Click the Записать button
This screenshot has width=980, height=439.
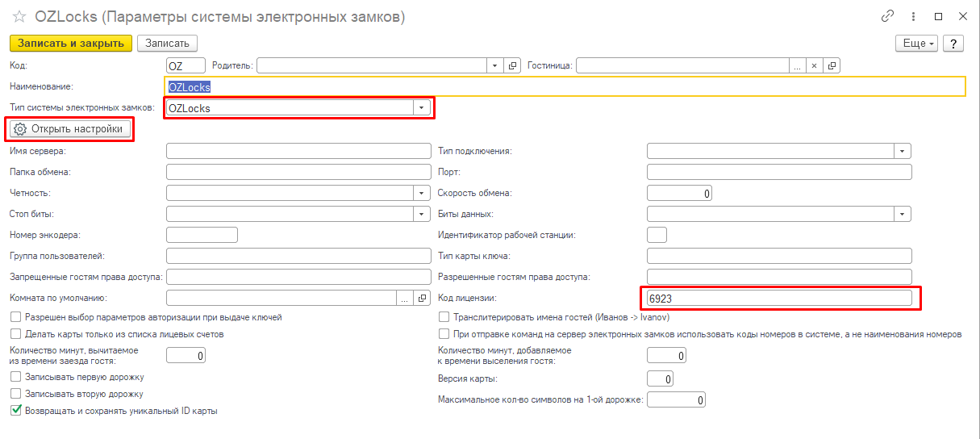pos(167,44)
